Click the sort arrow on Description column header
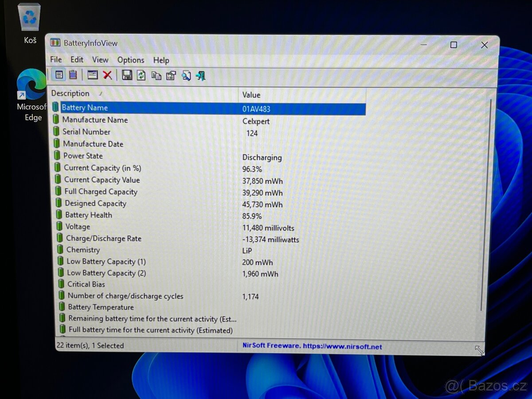The width and height of the screenshot is (532, 399). (101, 93)
